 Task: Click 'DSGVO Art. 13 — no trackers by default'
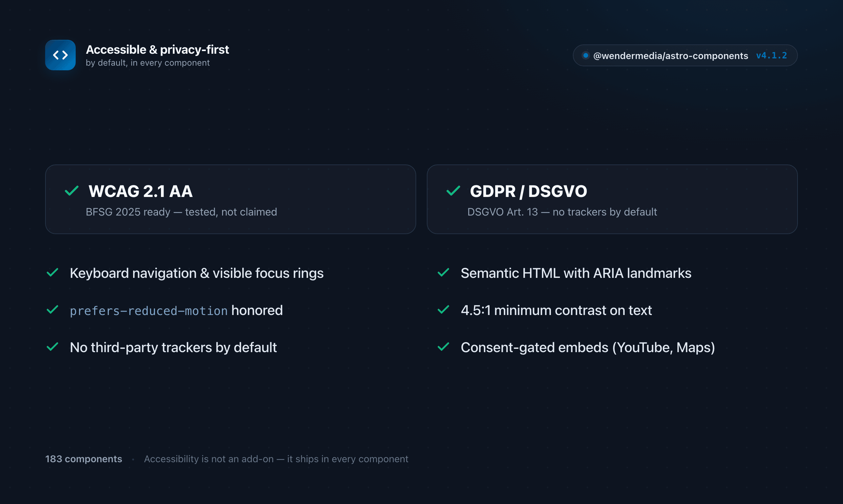click(562, 212)
